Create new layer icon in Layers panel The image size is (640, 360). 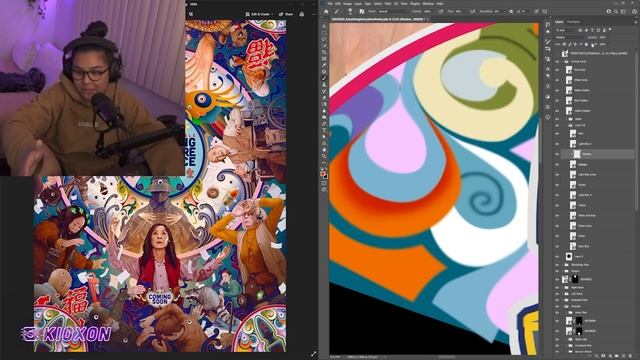[x=623, y=356]
